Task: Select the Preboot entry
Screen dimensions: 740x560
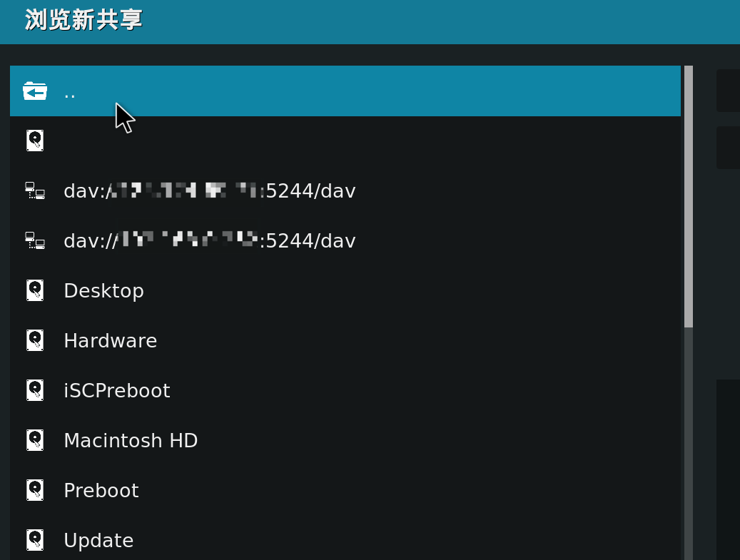Action: coord(101,490)
